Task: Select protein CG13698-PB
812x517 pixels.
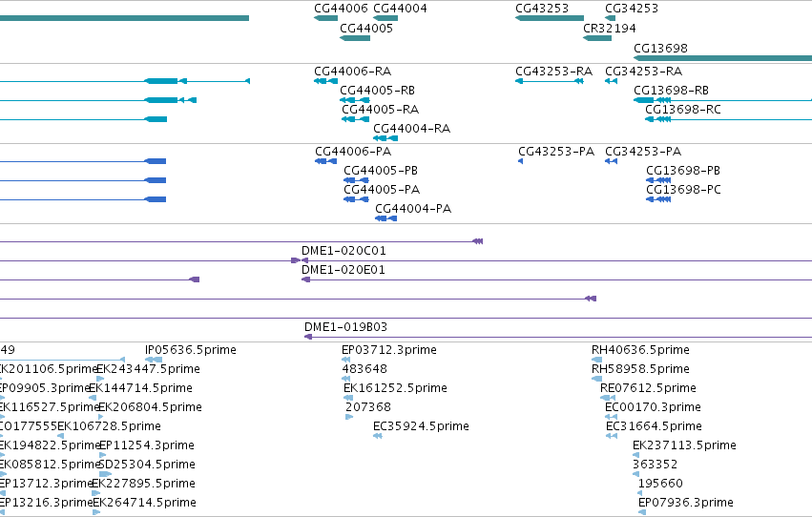Action: 682,170
